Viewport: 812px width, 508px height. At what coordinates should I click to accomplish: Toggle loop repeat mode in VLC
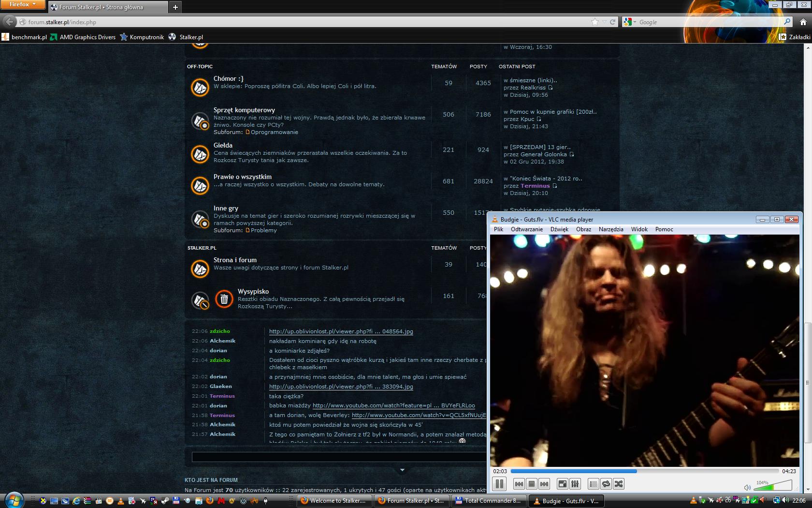(606, 484)
